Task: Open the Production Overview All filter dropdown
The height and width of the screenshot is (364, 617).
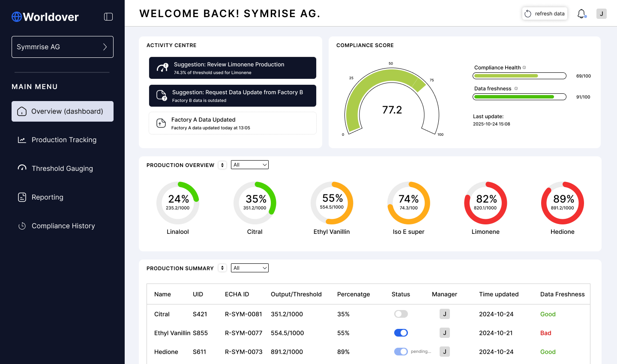Action: click(x=250, y=165)
